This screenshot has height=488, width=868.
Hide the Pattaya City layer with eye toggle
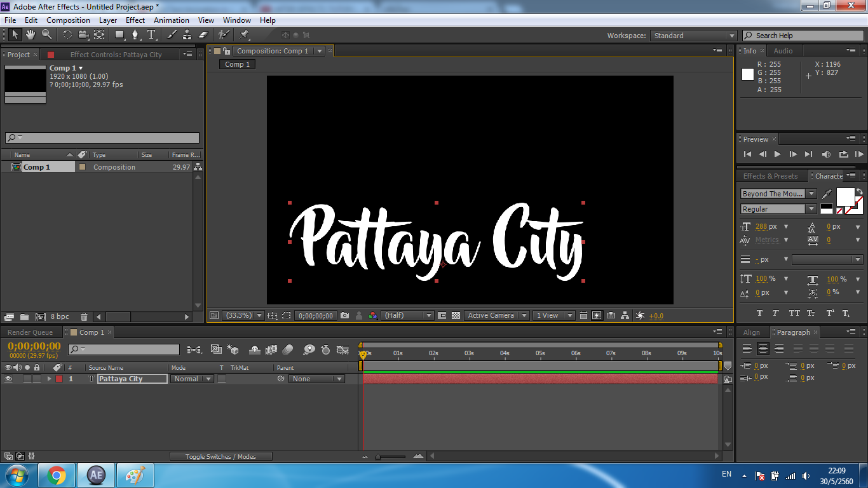tap(9, 379)
